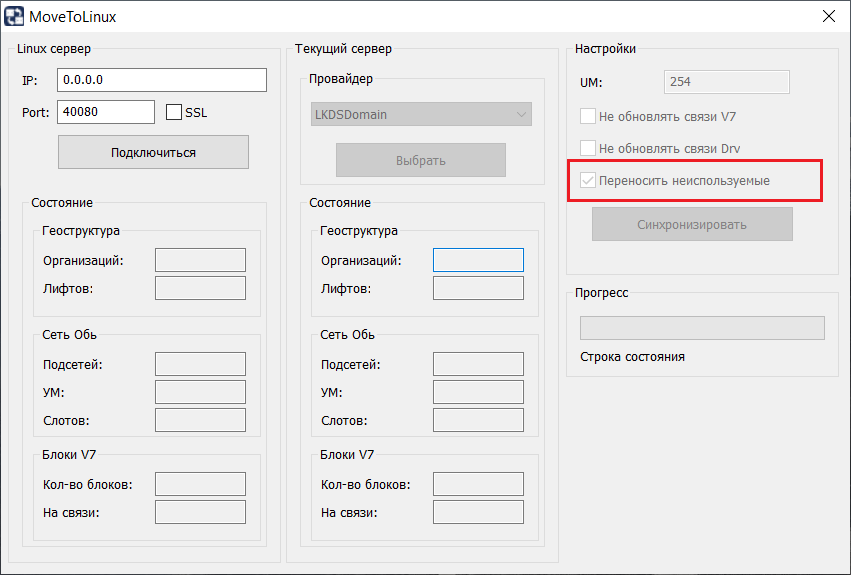
Task: Click the Port field showing 40080
Action: (106, 112)
